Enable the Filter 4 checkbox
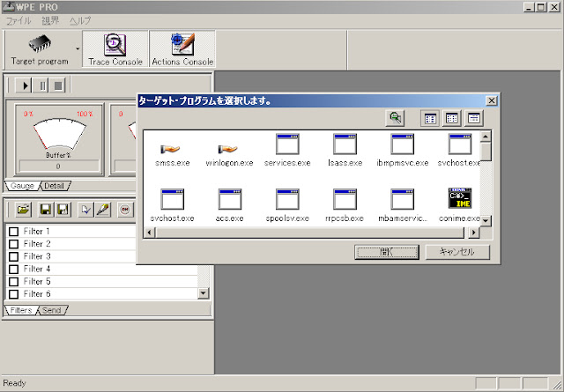564x392 pixels. pyautogui.click(x=14, y=269)
